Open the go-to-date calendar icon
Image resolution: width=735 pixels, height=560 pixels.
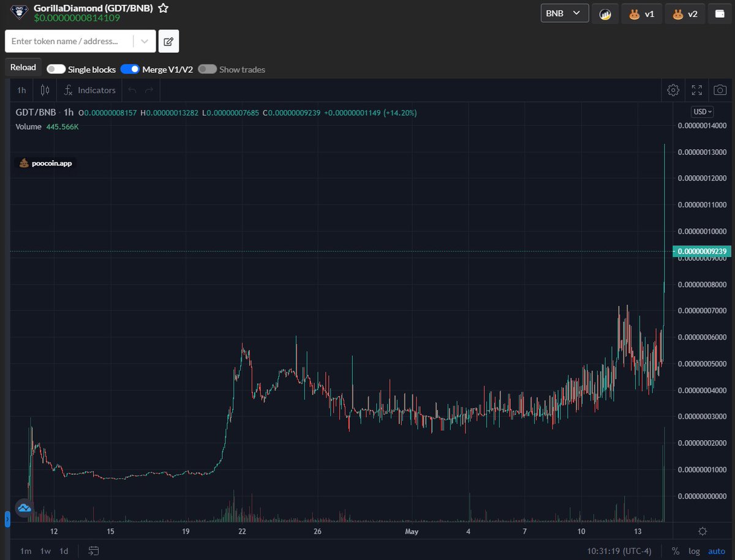point(94,551)
